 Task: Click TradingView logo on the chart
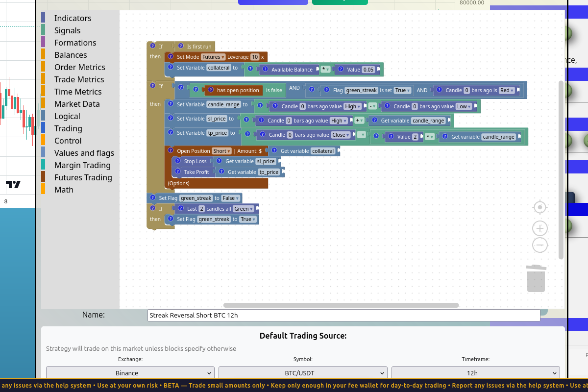[13, 185]
